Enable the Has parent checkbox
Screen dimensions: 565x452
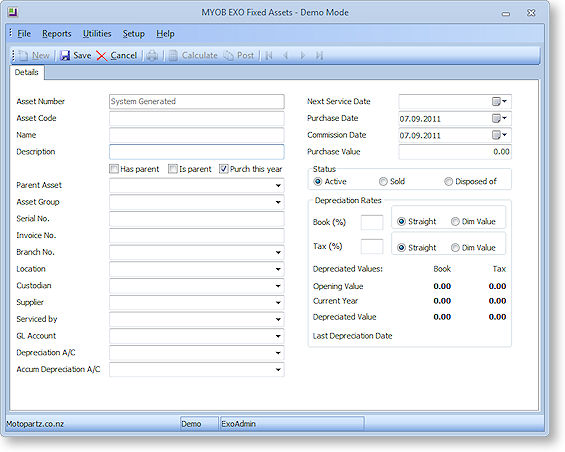click(x=114, y=169)
